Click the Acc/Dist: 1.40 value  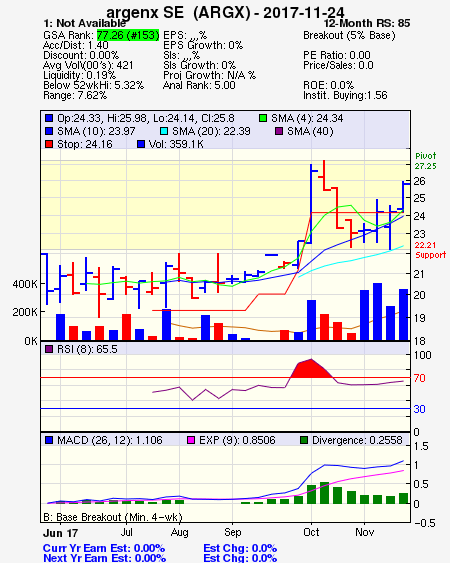point(76,45)
